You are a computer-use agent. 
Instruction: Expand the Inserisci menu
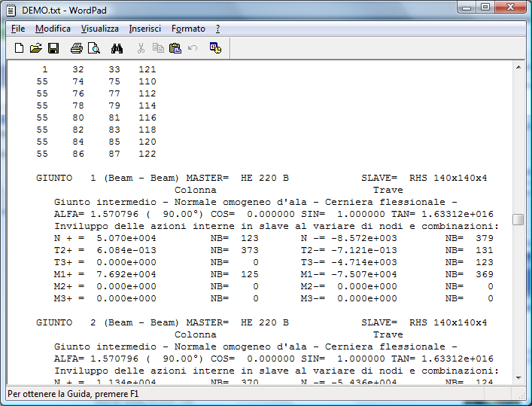coord(144,29)
